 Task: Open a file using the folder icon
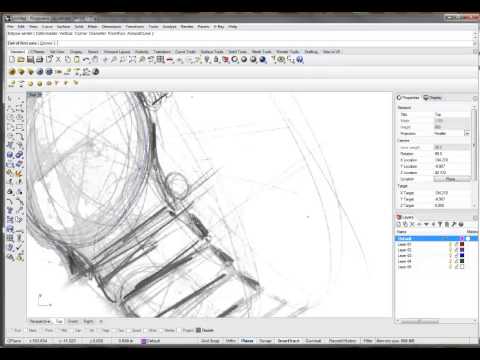21,60
